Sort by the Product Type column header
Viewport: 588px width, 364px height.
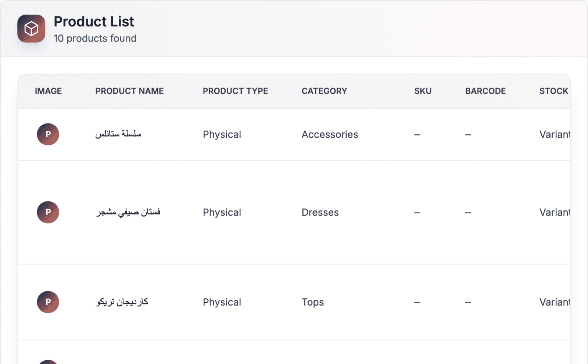[235, 91]
